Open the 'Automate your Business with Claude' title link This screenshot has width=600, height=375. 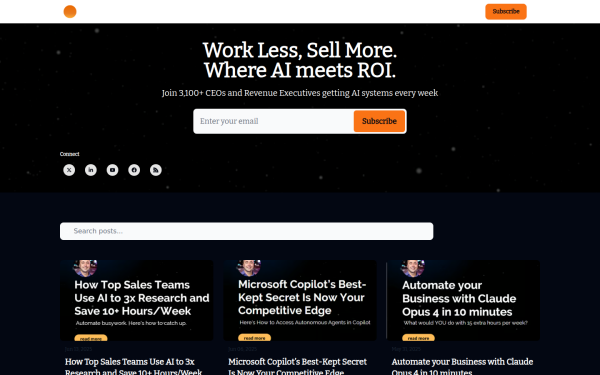coord(462,367)
